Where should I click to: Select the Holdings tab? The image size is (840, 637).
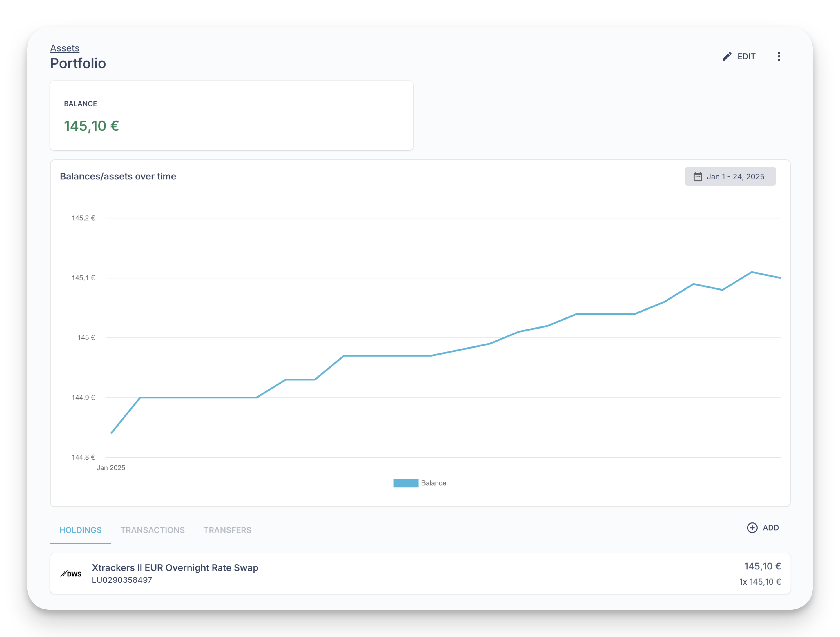click(x=81, y=530)
